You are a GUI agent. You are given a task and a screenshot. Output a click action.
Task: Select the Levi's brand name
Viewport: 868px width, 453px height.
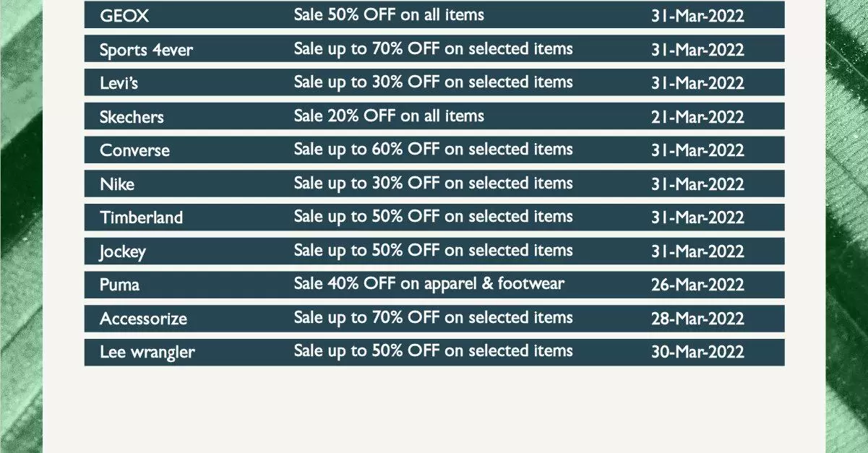(119, 83)
